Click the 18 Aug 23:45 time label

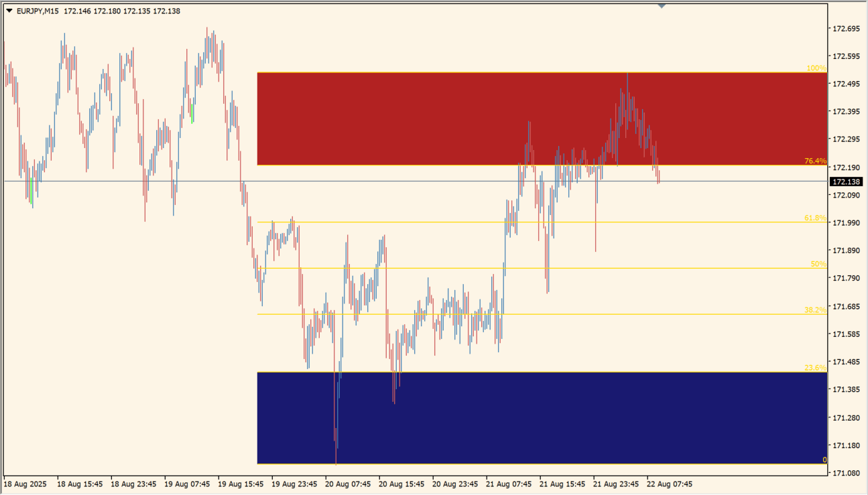click(133, 484)
